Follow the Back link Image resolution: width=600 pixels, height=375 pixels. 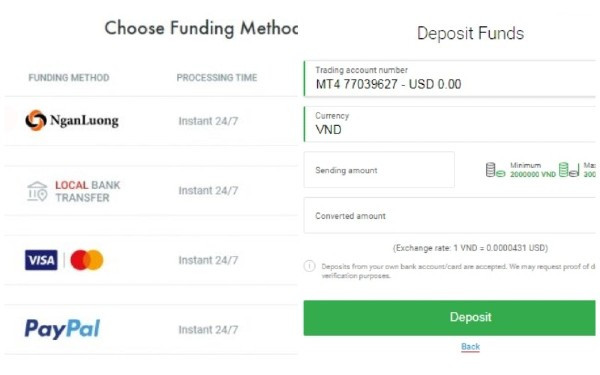coord(470,347)
